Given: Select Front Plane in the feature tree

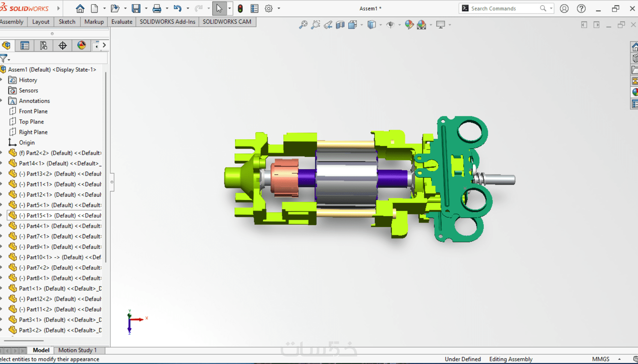Looking at the screenshot, I should [33, 111].
